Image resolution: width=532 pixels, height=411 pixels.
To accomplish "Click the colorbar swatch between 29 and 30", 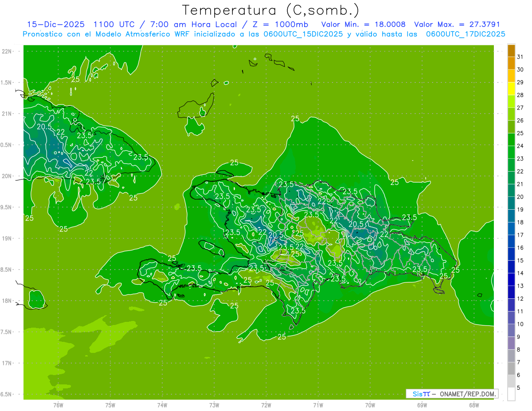I will (x=511, y=76).
